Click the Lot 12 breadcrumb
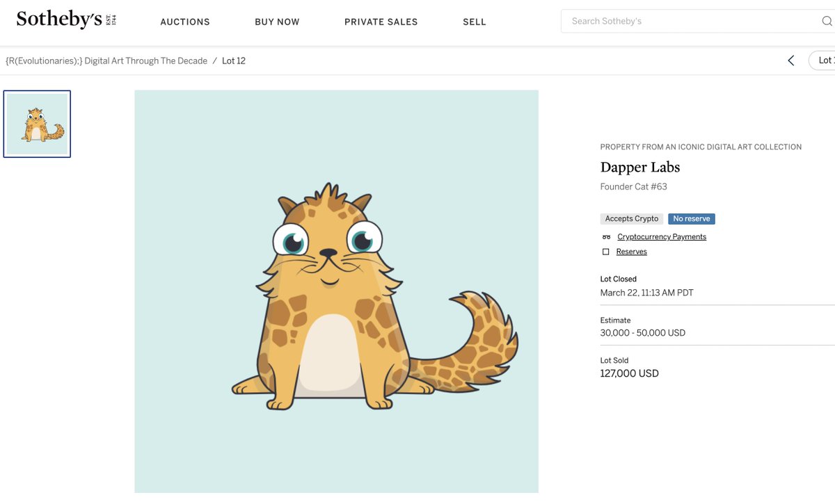 click(234, 60)
